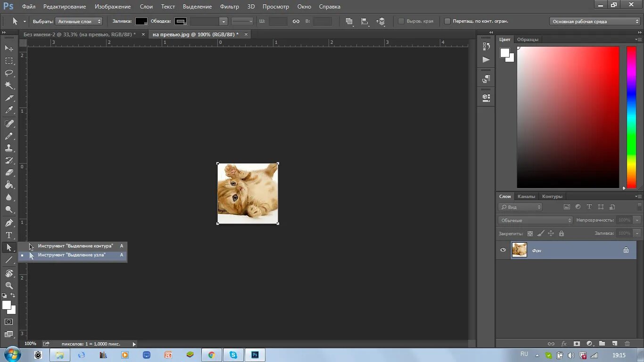The image size is (644, 362).
Task: Select the Move tool
Action: point(9,48)
